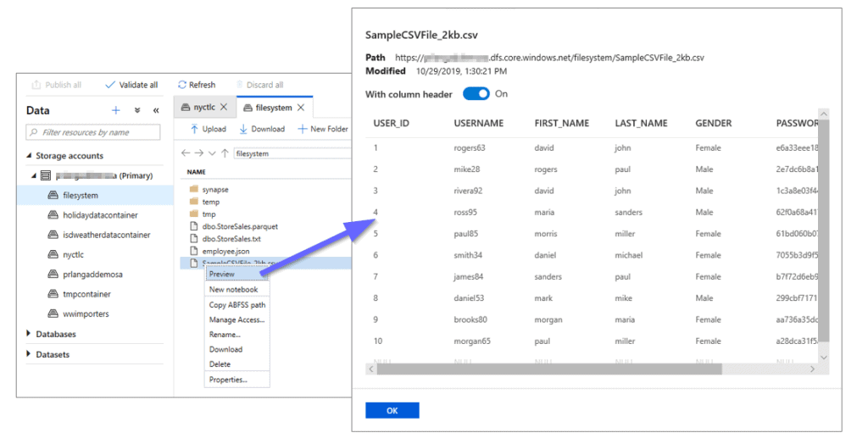Screen dimensions: 868x444
Task: Toggle the With column header switch
Action: [476, 94]
